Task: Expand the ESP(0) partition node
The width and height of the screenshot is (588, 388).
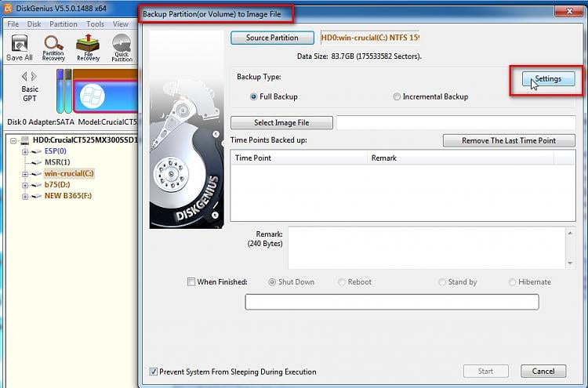Action: point(25,151)
